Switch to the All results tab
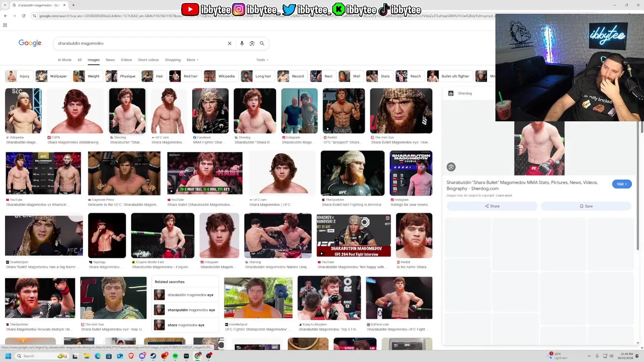The image size is (644, 362). pos(79,60)
